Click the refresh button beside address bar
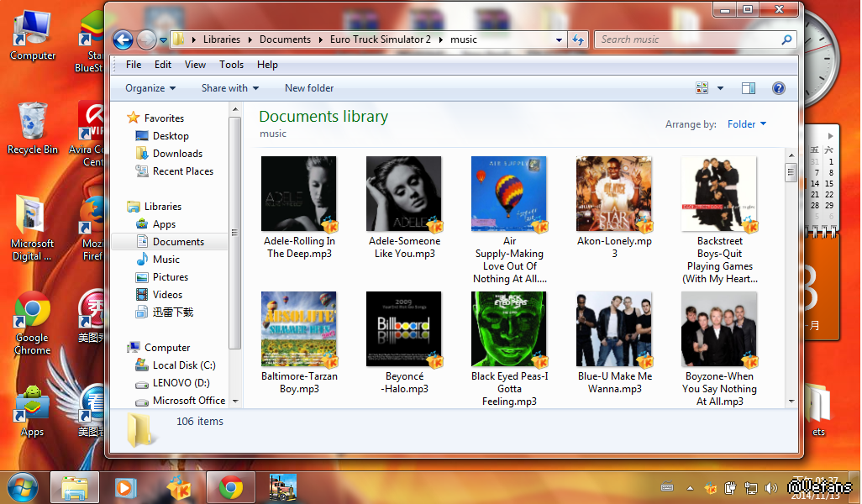The image size is (862, 504). pos(578,39)
